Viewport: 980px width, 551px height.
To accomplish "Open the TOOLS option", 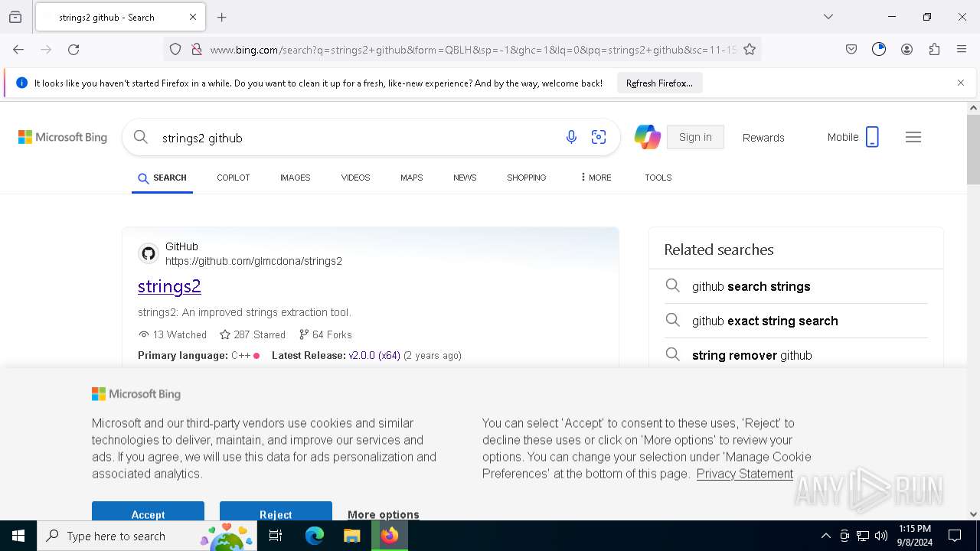I will pyautogui.click(x=658, y=178).
